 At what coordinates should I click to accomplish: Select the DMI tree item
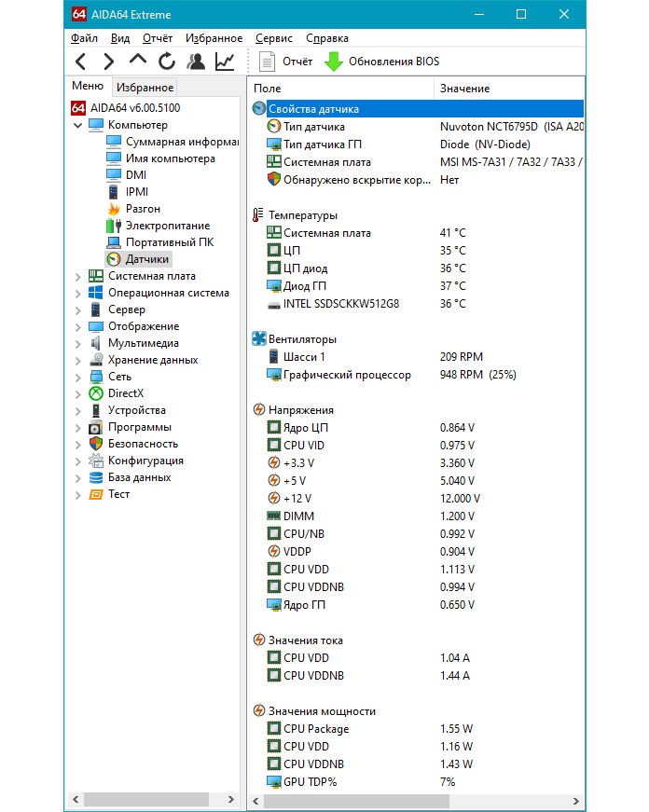[127, 175]
